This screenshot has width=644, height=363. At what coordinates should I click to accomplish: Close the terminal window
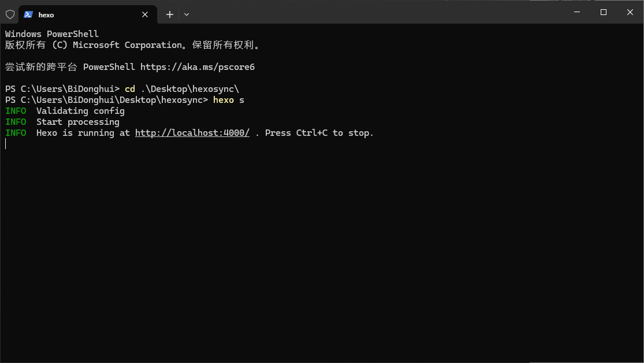coord(630,12)
